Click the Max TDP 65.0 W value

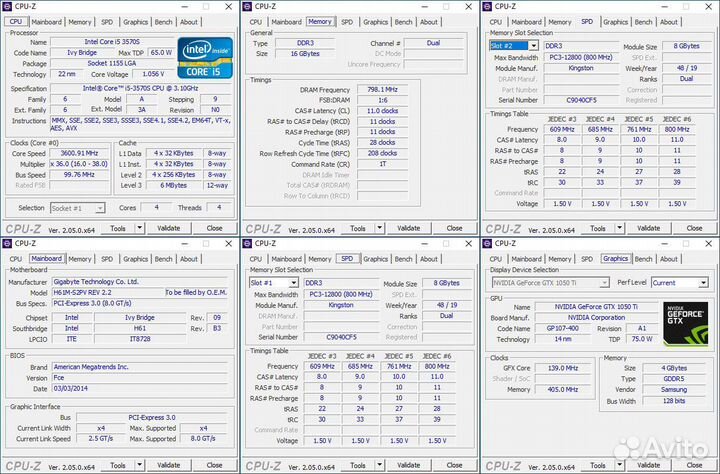pyautogui.click(x=161, y=52)
